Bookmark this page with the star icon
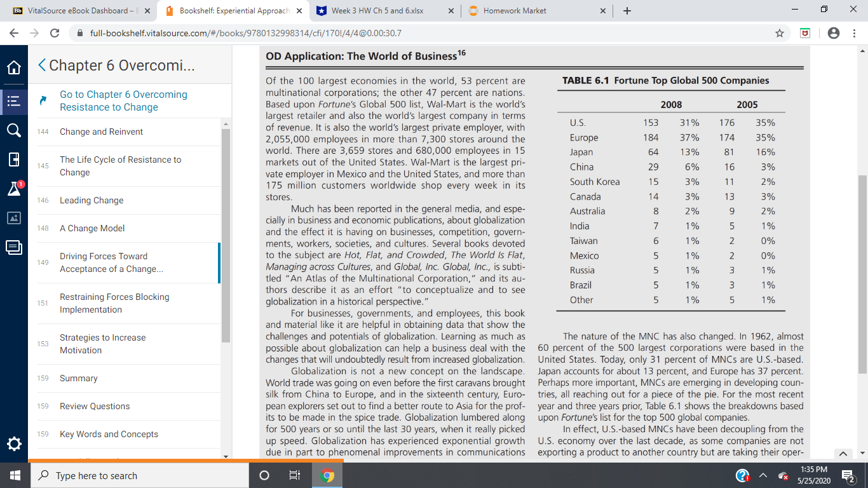 click(780, 33)
